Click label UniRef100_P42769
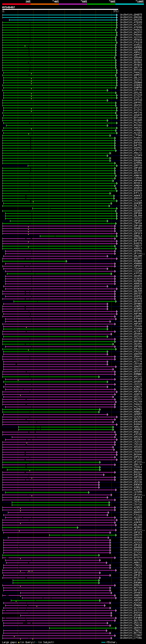This screenshot has height=644, width=146. click(131, 402)
